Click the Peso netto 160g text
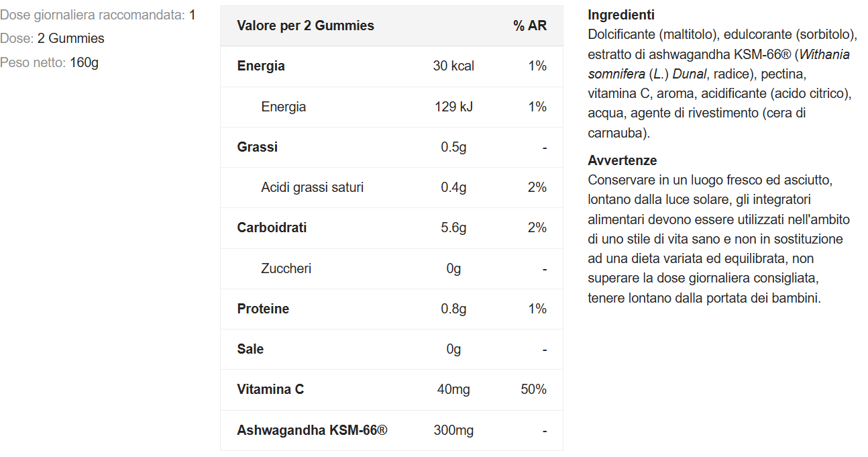868x457 pixels. [50, 63]
